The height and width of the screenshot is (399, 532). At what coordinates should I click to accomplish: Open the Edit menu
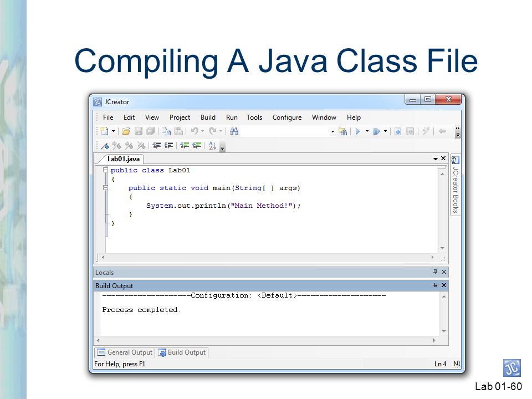(x=129, y=117)
